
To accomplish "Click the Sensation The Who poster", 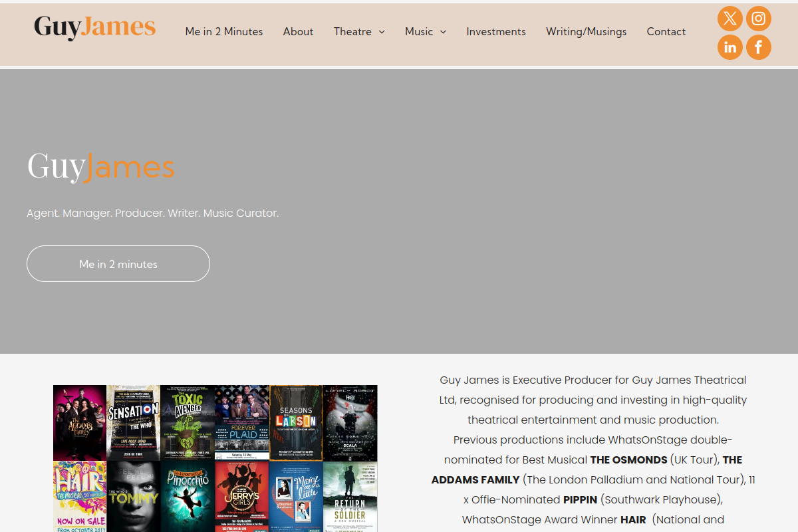I will click(x=134, y=423).
